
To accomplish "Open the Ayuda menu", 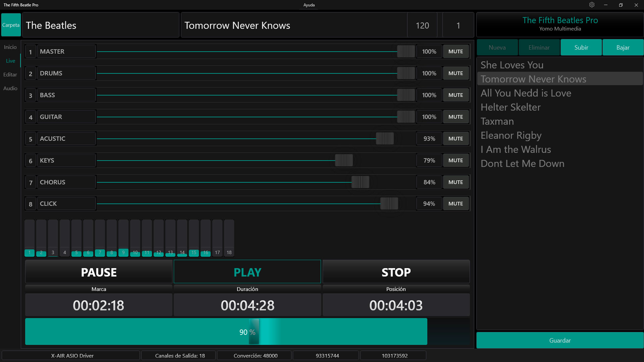I will point(309,5).
